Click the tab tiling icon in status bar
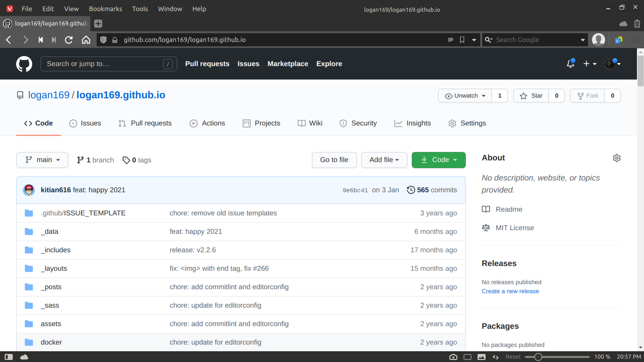The image size is (644, 362). pyautogui.click(x=467, y=357)
